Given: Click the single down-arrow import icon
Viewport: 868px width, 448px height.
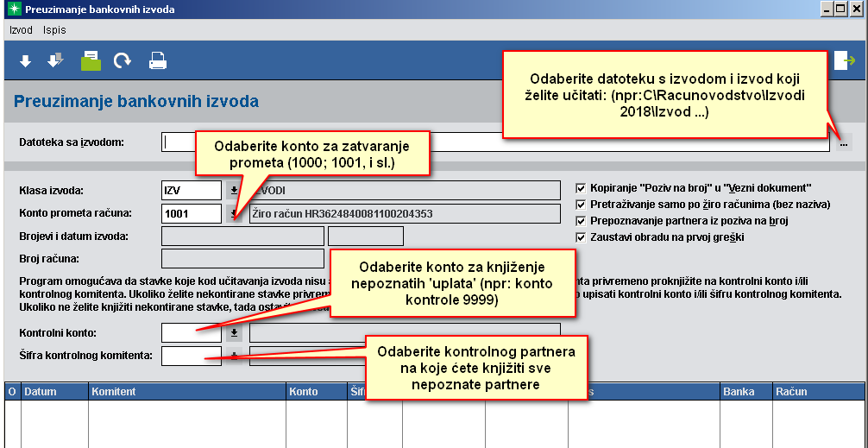Looking at the screenshot, I should tap(25, 60).
